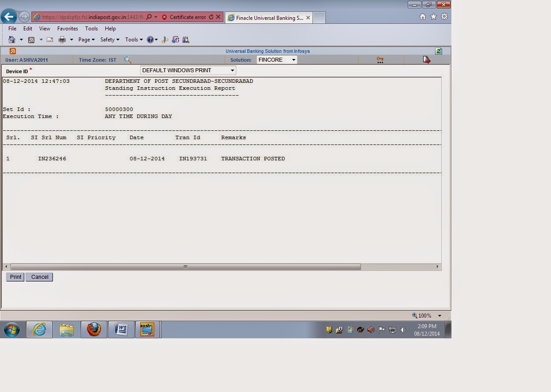Click the report scrollbar right arrow
The width and height of the screenshot is (551, 392).
pos(438,266)
